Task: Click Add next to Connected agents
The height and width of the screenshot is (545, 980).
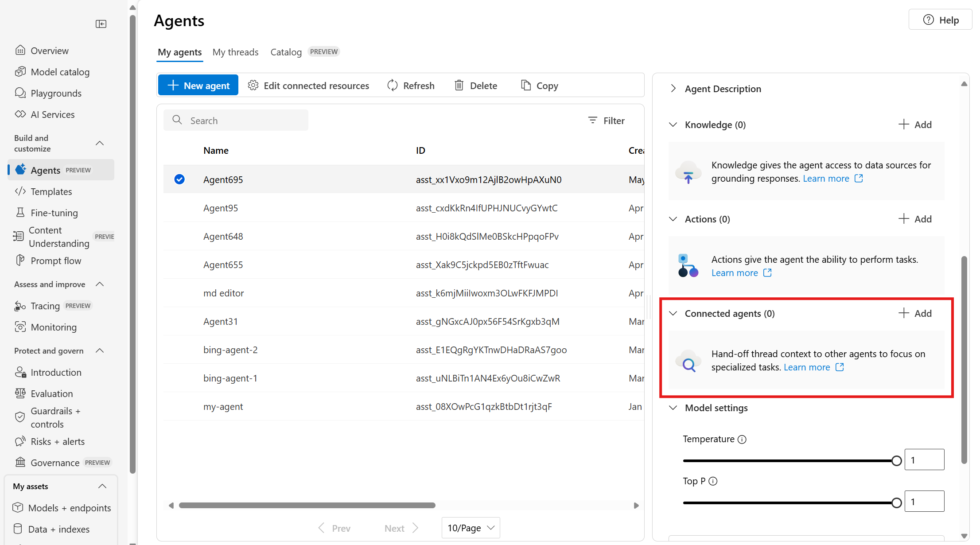Action: point(915,313)
